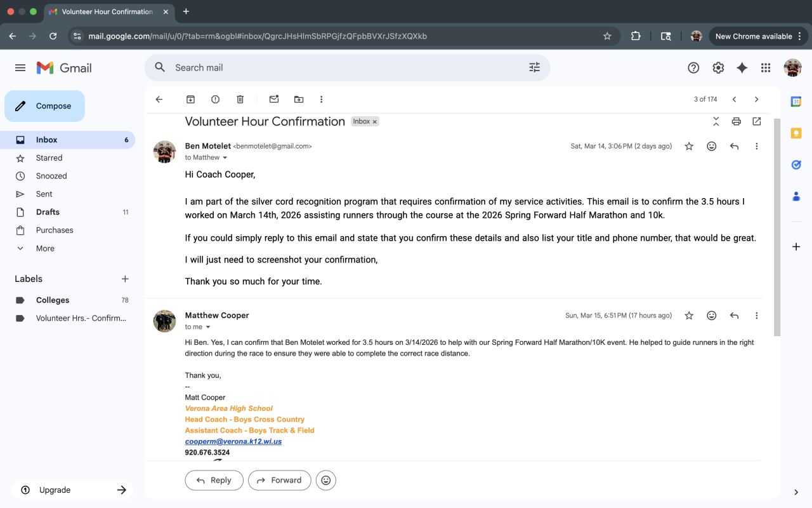Image resolution: width=812 pixels, height=508 pixels.
Task: Go to the Drafts folder
Action: (x=48, y=212)
